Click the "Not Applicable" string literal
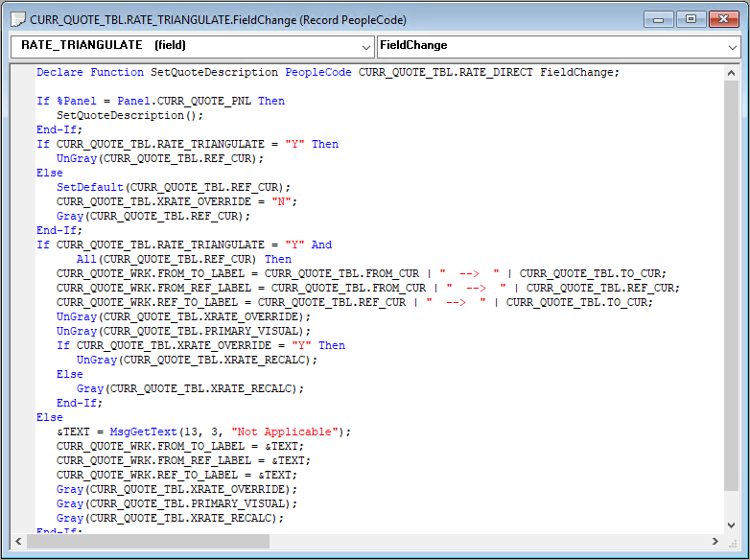750x560 pixels. [x=285, y=432]
